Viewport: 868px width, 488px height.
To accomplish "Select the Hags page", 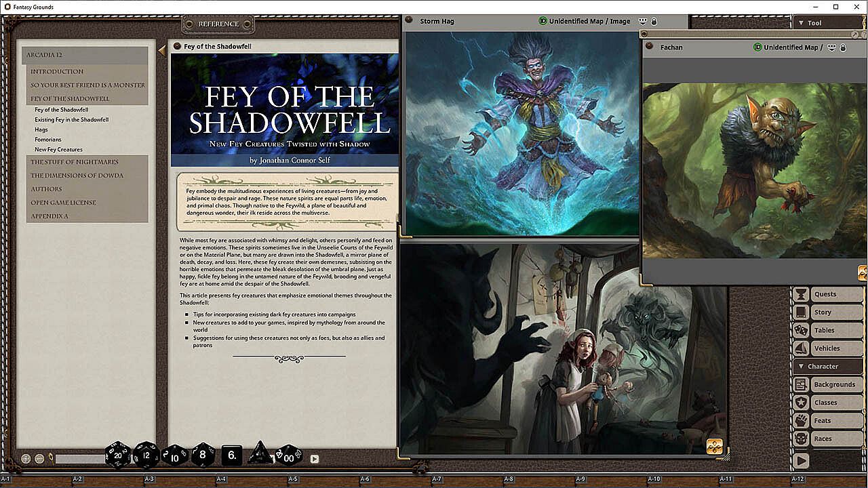I will (41, 129).
